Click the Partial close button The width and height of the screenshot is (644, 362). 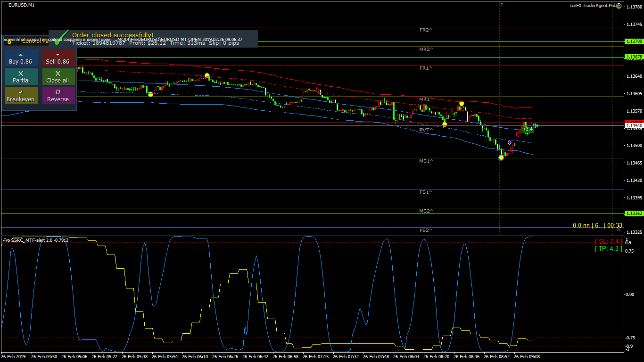(x=21, y=77)
